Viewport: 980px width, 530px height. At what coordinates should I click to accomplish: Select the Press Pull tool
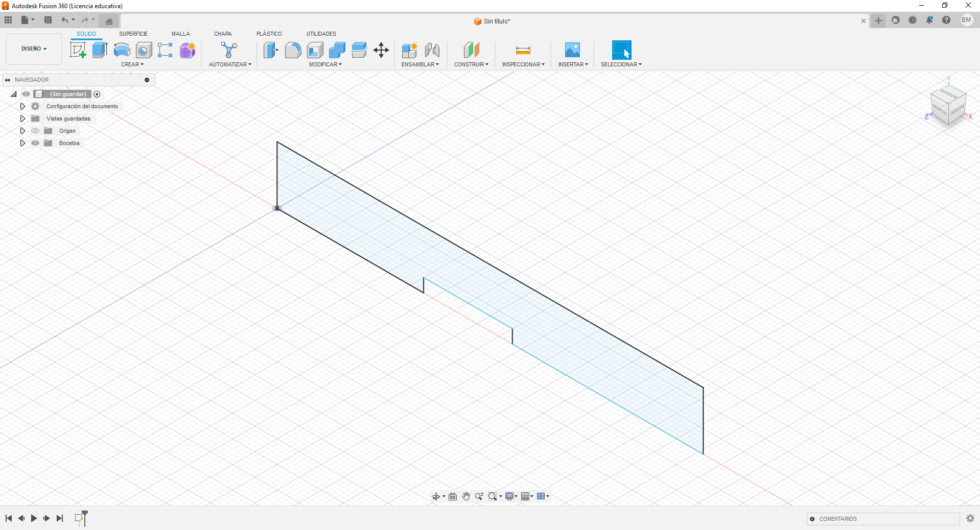[x=270, y=50]
